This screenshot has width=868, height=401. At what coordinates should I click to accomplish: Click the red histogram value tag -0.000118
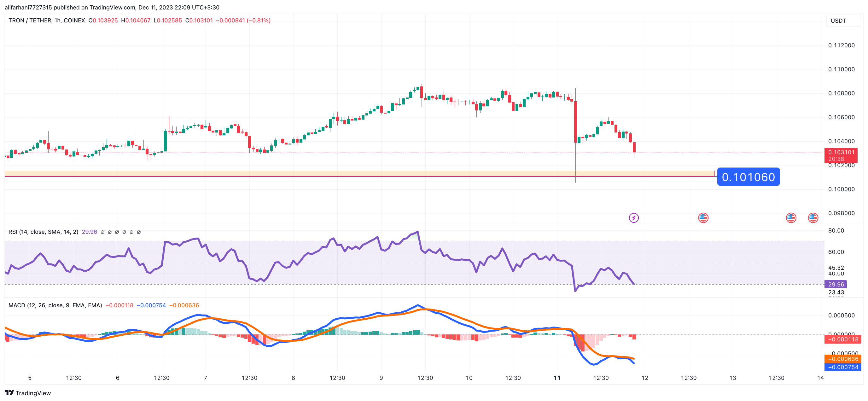point(842,339)
